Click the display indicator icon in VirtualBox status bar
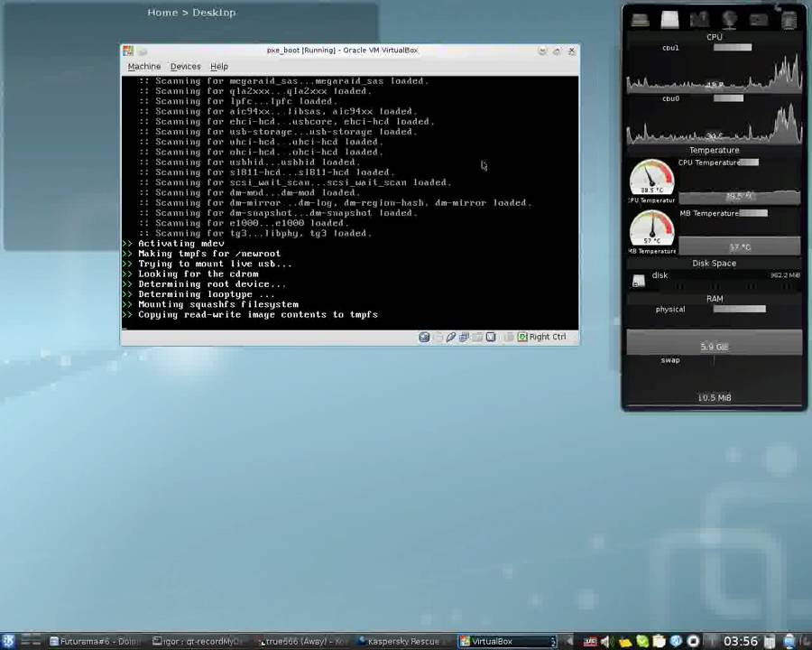This screenshot has height=650, width=812. point(491,338)
